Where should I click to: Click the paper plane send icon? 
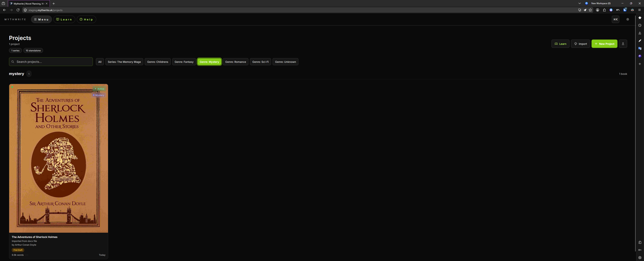coord(585,10)
